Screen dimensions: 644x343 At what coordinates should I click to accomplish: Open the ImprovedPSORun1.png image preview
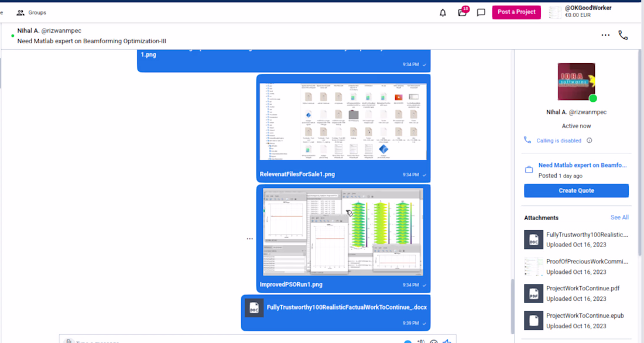(343, 232)
